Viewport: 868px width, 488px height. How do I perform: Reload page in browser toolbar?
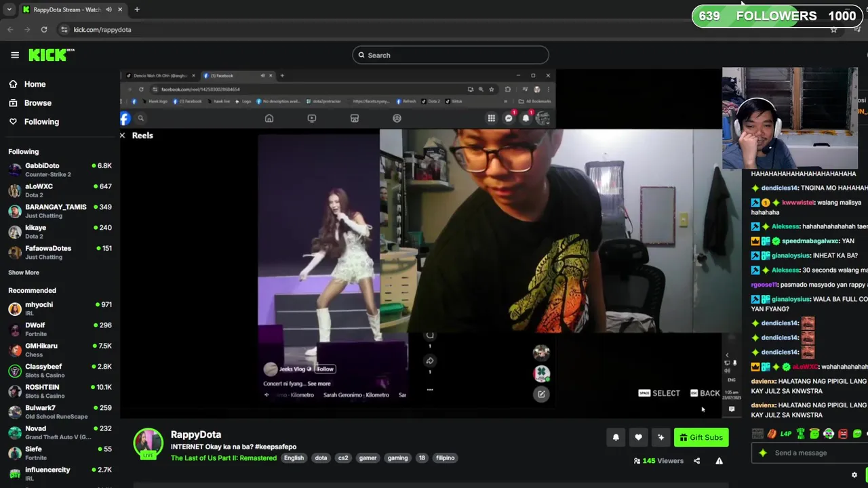pyautogui.click(x=44, y=29)
